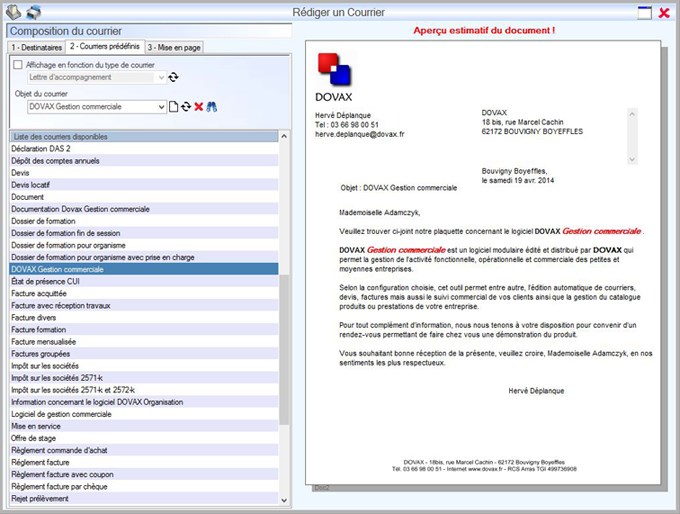The width and height of the screenshot is (680, 514).
Task: Select the Facture mensualisée entry
Action: coord(144,342)
